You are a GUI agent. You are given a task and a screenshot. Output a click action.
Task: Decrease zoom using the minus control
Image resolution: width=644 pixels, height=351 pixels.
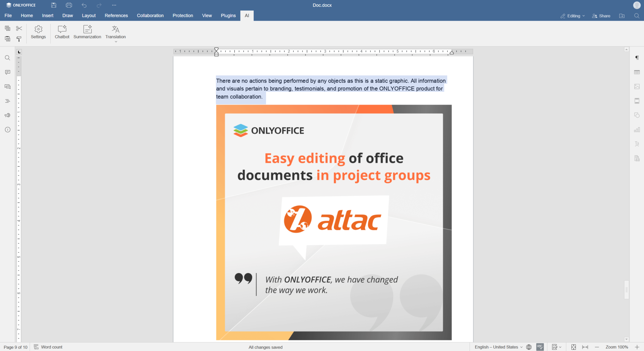coord(597,347)
